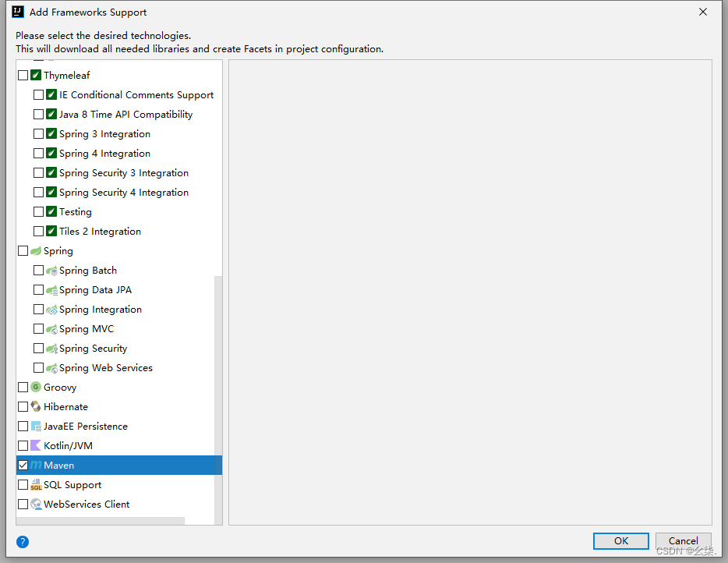Click the OK button
This screenshot has height=563, width=728.
pos(620,540)
